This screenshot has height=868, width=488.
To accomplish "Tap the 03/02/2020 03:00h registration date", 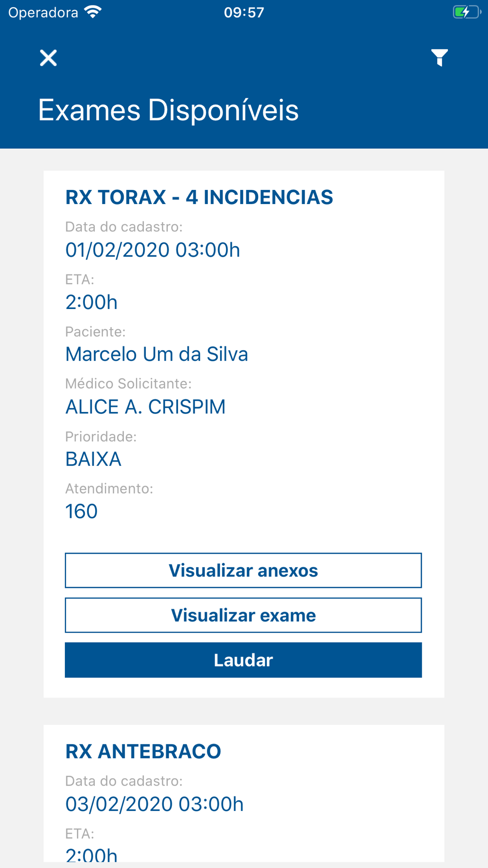I will pos(154,804).
